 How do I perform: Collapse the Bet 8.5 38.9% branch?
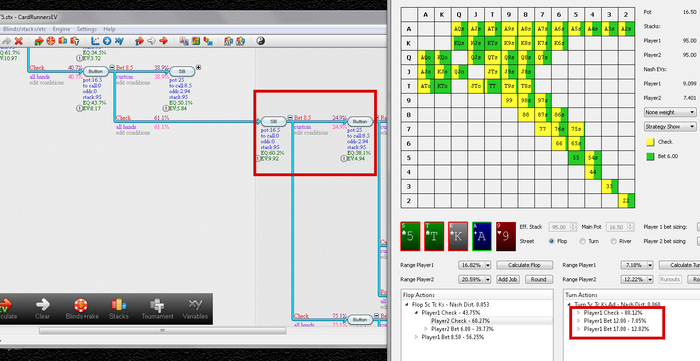pos(112,67)
